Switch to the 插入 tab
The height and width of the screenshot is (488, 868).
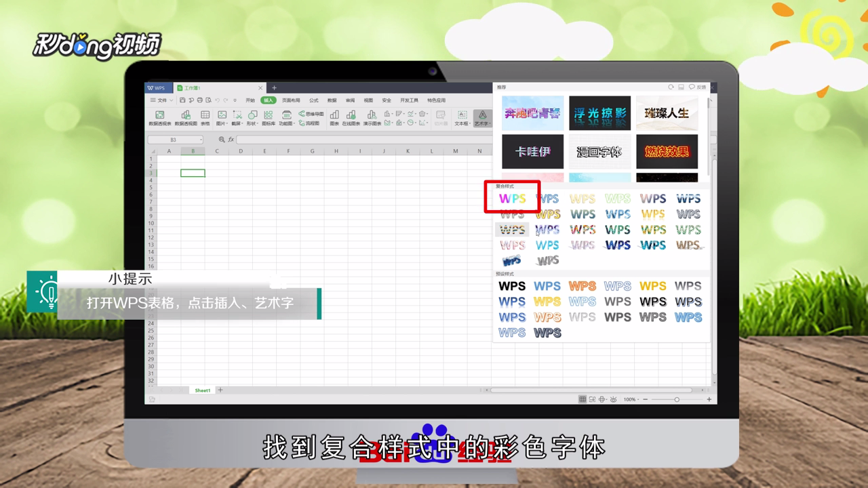269,100
